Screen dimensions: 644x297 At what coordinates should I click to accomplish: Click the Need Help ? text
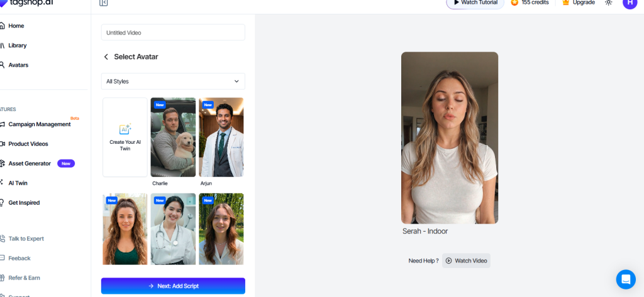[423, 261]
